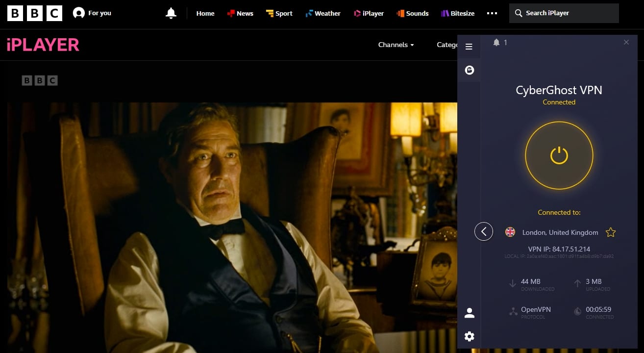Open BBC notifications bell
Viewport: 644px width, 353px height.
click(171, 13)
